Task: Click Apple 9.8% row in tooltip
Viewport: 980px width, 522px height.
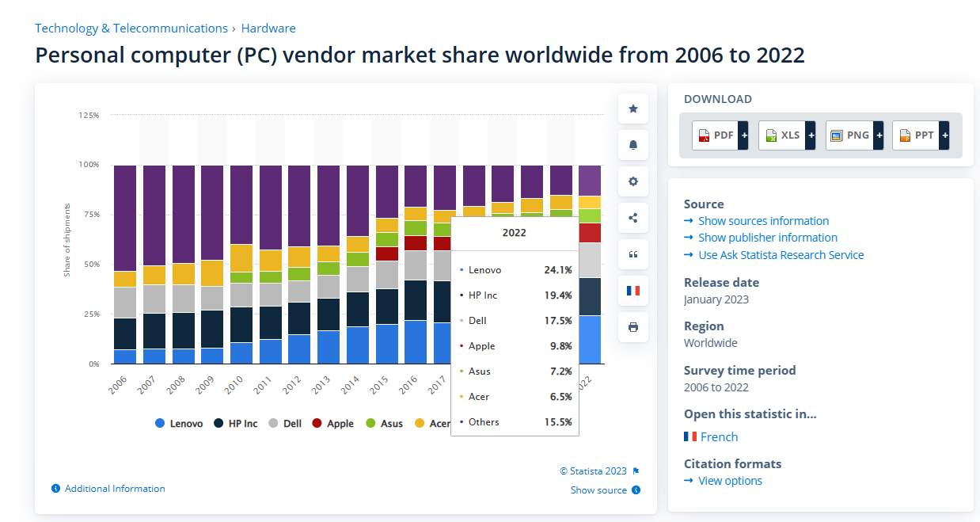Action: click(515, 346)
